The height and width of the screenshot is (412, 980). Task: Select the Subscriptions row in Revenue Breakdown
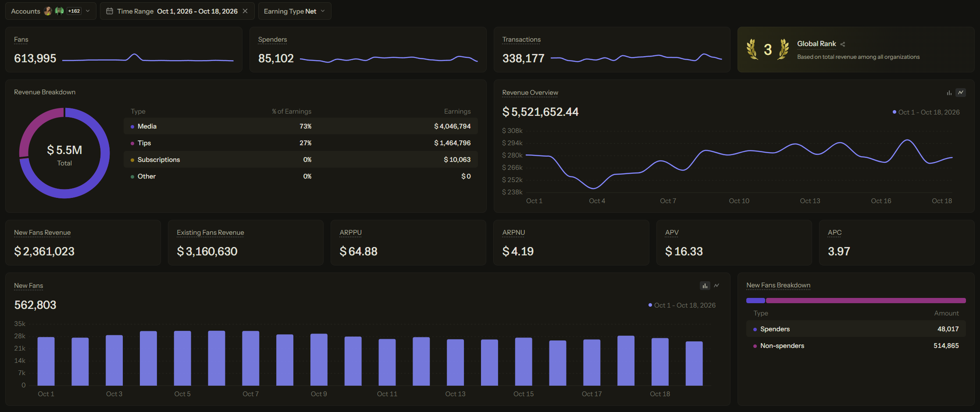pyautogui.click(x=301, y=160)
